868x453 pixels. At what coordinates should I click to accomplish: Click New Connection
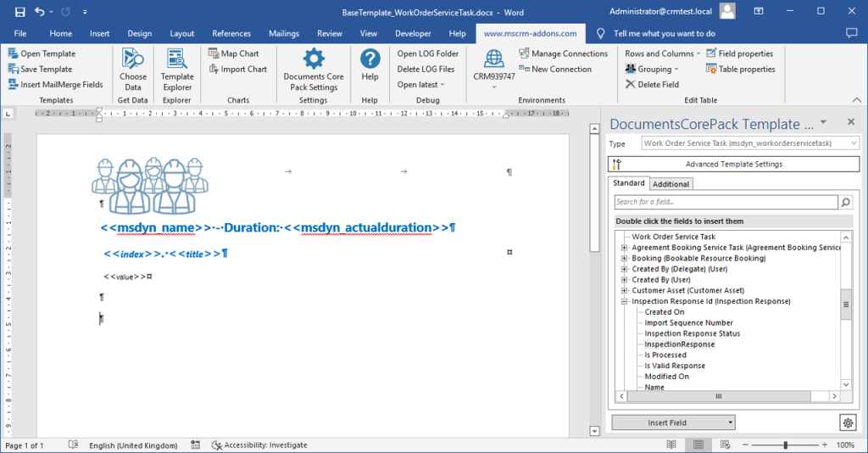click(x=555, y=70)
